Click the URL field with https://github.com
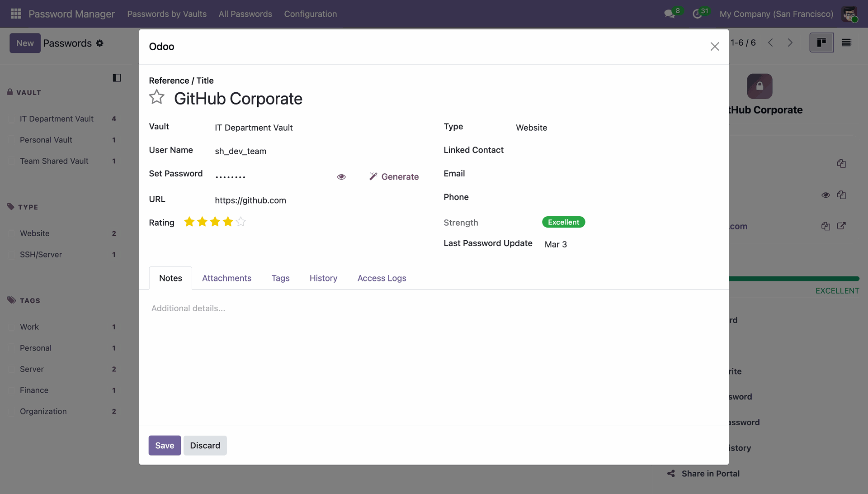 [x=316, y=200]
